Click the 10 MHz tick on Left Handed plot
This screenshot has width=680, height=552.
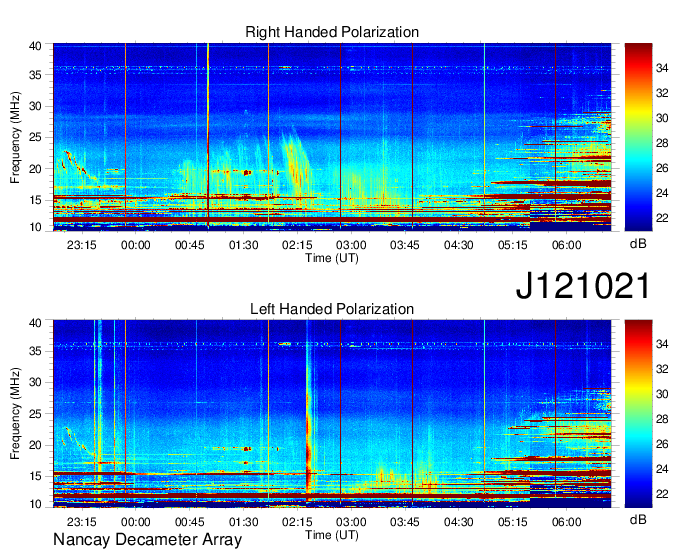pyautogui.click(x=35, y=504)
